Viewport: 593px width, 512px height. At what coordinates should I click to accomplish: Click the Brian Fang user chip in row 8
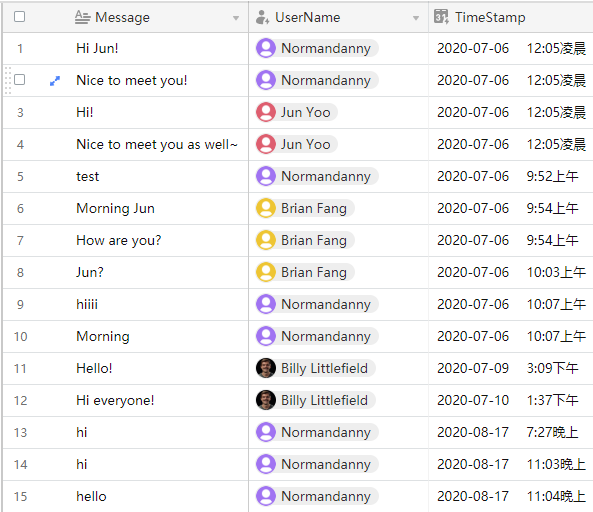coord(306,272)
